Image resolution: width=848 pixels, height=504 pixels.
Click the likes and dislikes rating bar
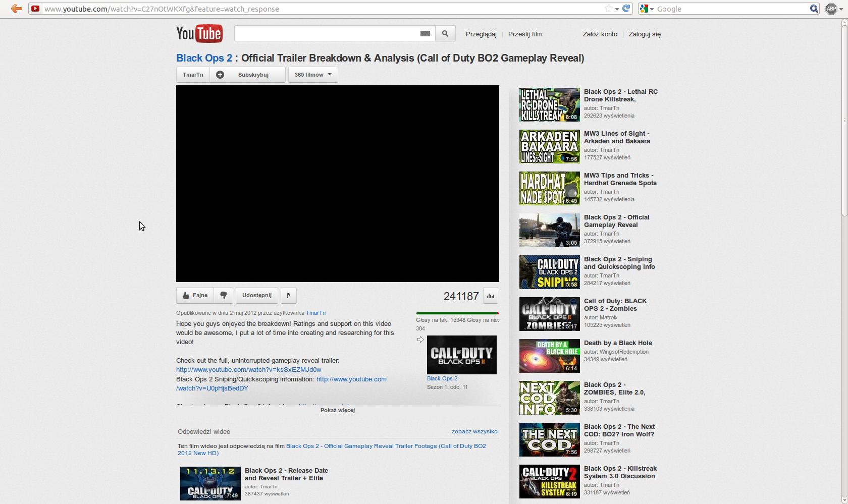pyautogui.click(x=457, y=313)
